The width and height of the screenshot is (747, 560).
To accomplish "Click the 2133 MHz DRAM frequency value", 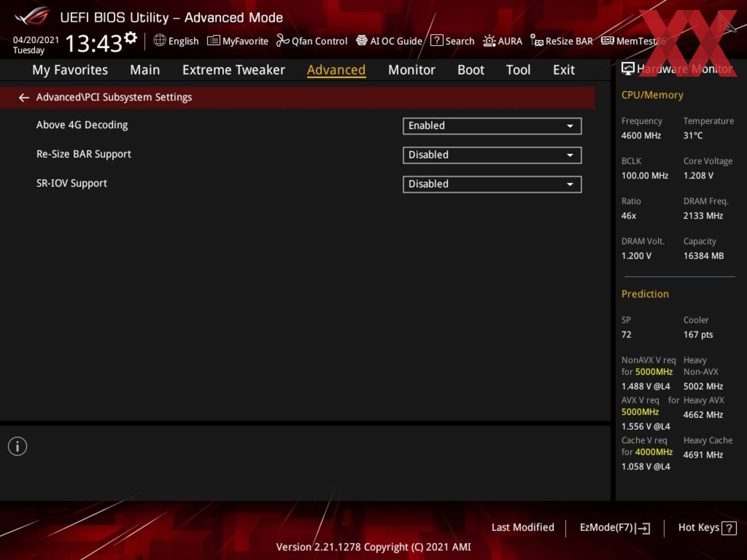I will tap(703, 216).
